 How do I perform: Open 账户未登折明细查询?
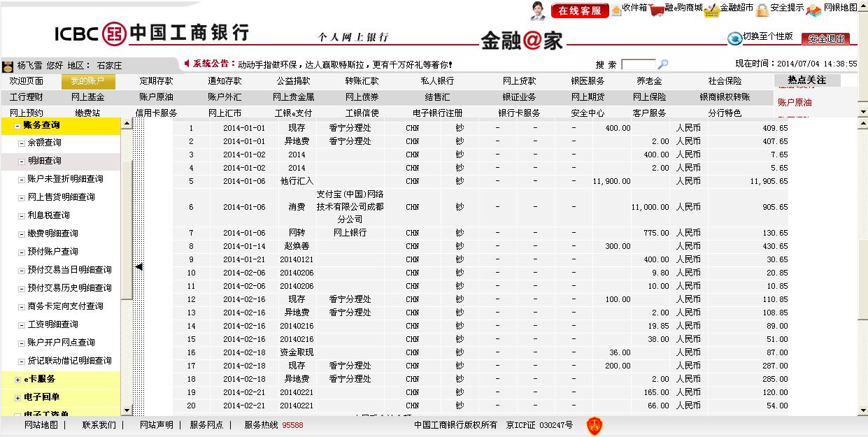coord(65,179)
